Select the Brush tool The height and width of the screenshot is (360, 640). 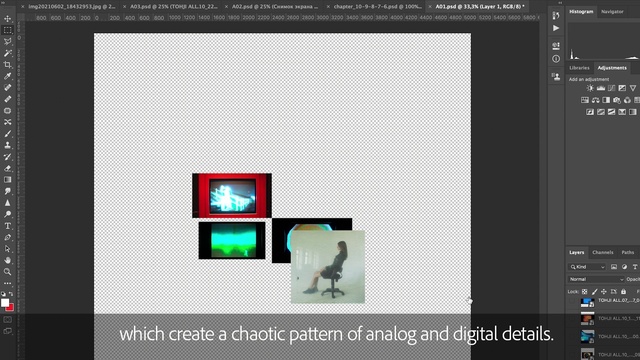7,133
